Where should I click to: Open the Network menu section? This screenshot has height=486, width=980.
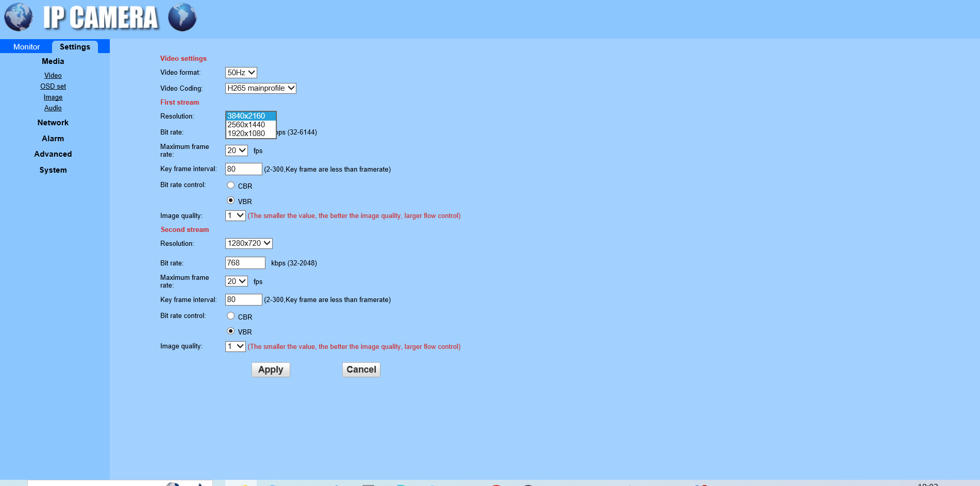click(x=53, y=123)
